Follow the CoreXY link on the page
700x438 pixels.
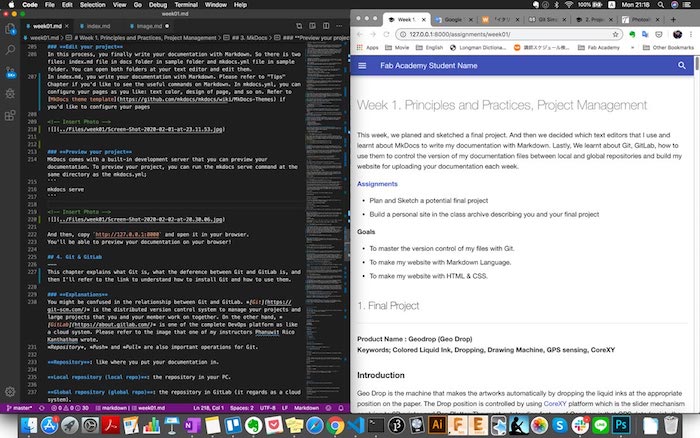(555, 404)
